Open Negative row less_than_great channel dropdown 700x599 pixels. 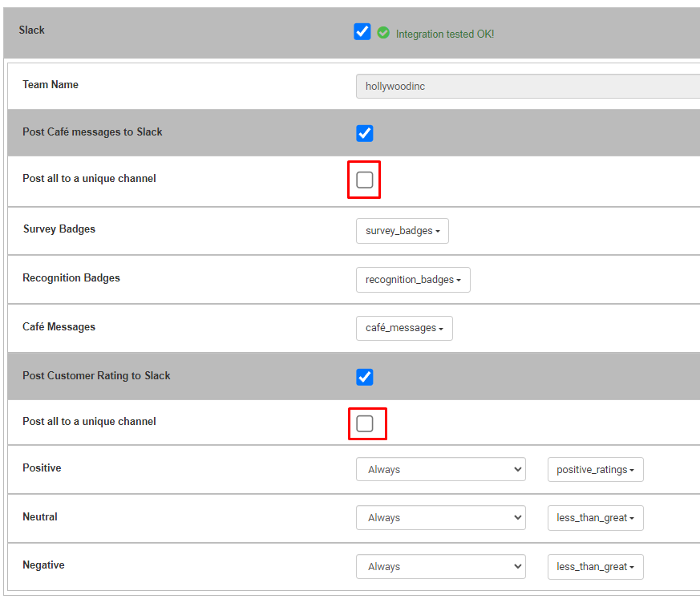[x=595, y=567]
